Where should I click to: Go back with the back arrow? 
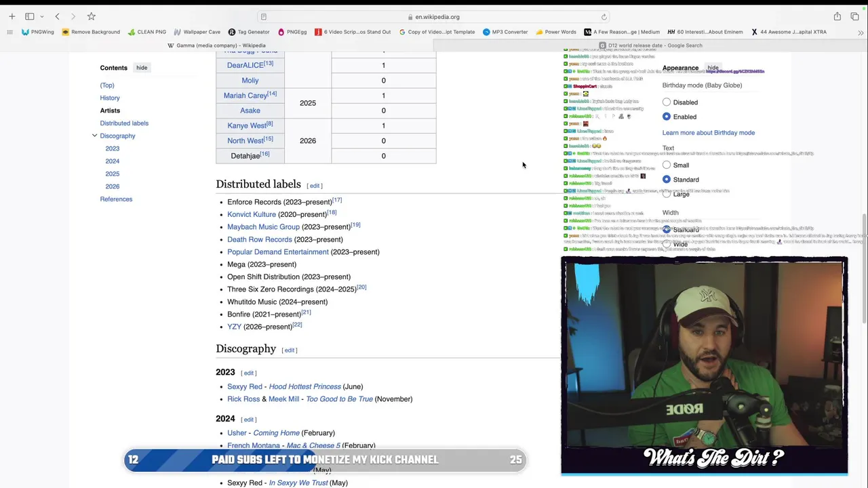tap(58, 16)
